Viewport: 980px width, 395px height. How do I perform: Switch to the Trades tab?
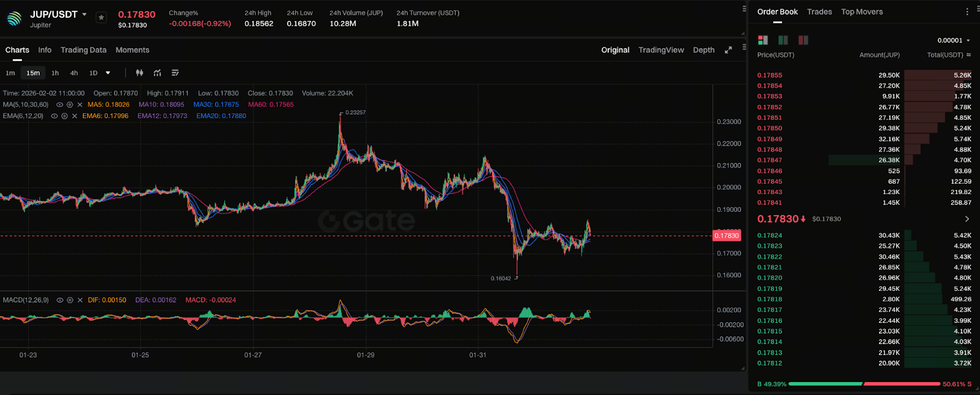click(820, 12)
